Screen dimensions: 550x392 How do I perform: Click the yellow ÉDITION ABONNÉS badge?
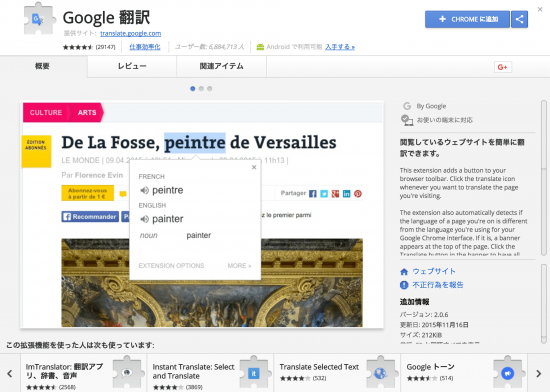pyautogui.click(x=36, y=151)
